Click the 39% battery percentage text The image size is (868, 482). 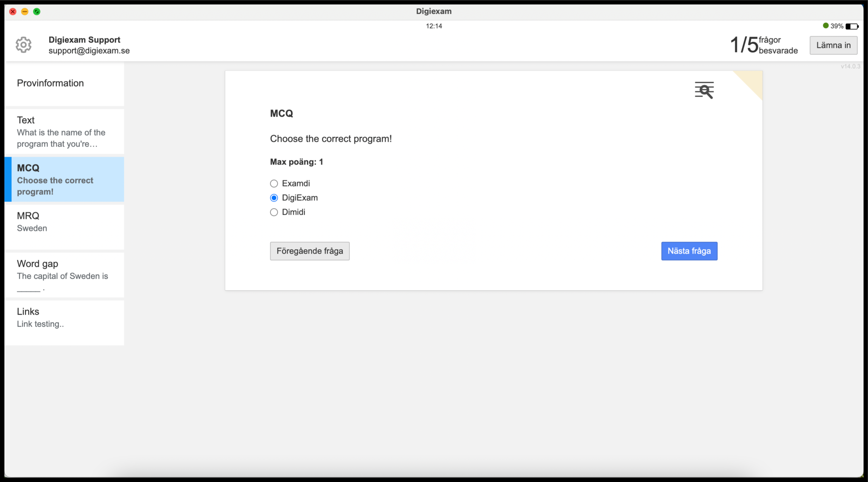click(837, 26)
